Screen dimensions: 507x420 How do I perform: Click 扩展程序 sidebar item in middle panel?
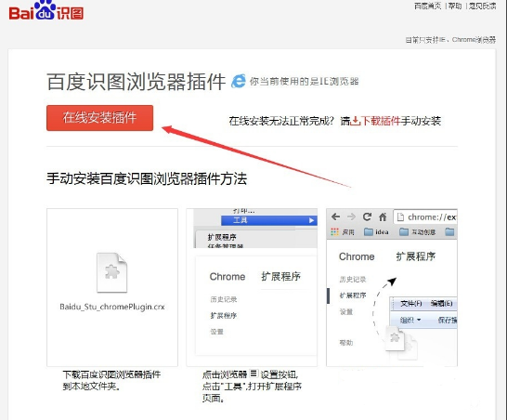[224, 316]
